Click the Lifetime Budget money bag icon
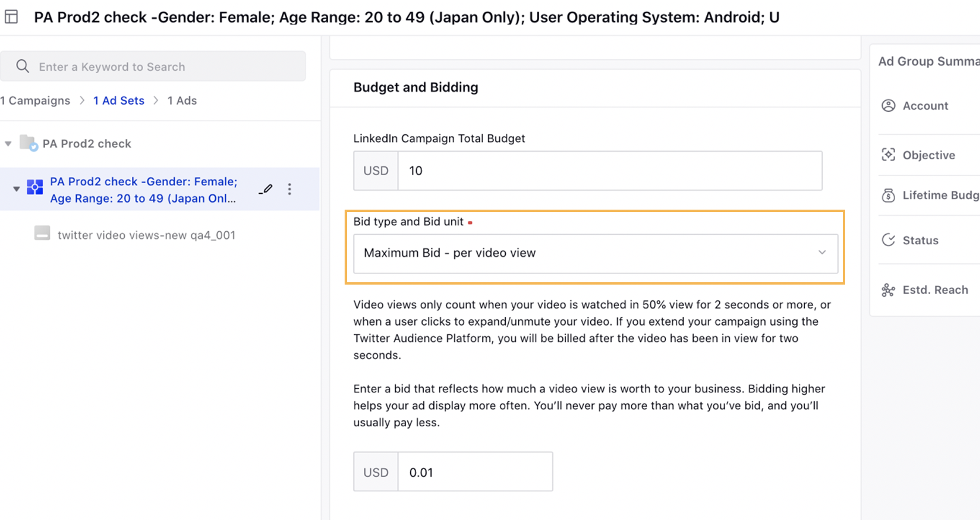The width and height of the screenshot is (980, 520). [x=889, y=195]
